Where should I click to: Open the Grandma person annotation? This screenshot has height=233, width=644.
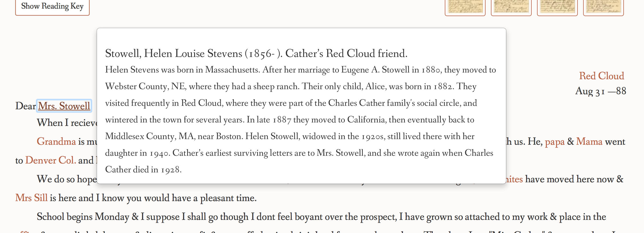(x=56, y=141)
